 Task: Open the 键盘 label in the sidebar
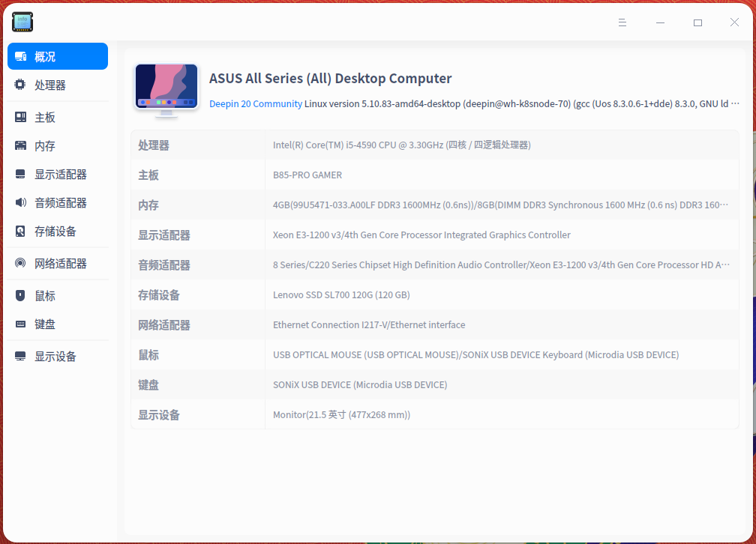(45, 324)
